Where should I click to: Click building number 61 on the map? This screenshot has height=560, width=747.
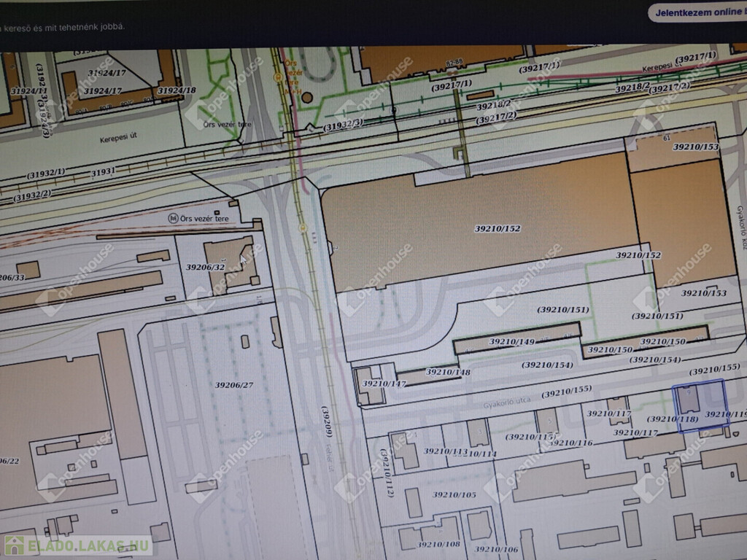(667, 138)
